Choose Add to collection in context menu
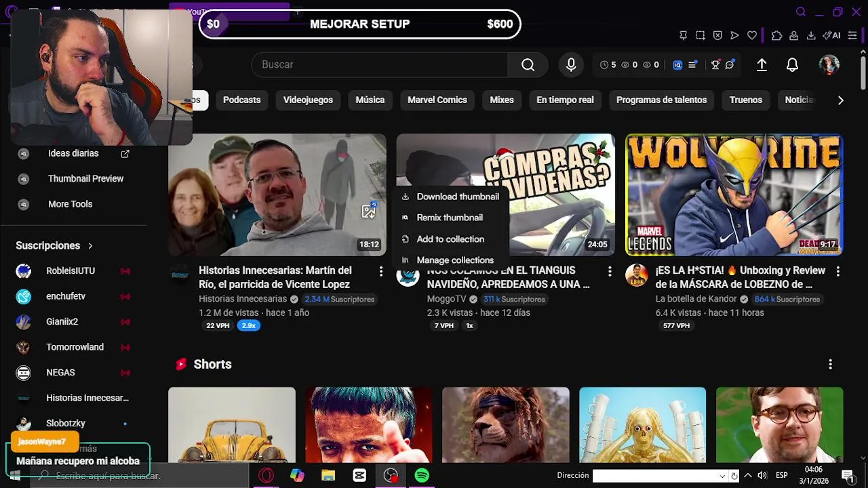The height and width of the screenshot is (488, 868). (450, 239)
